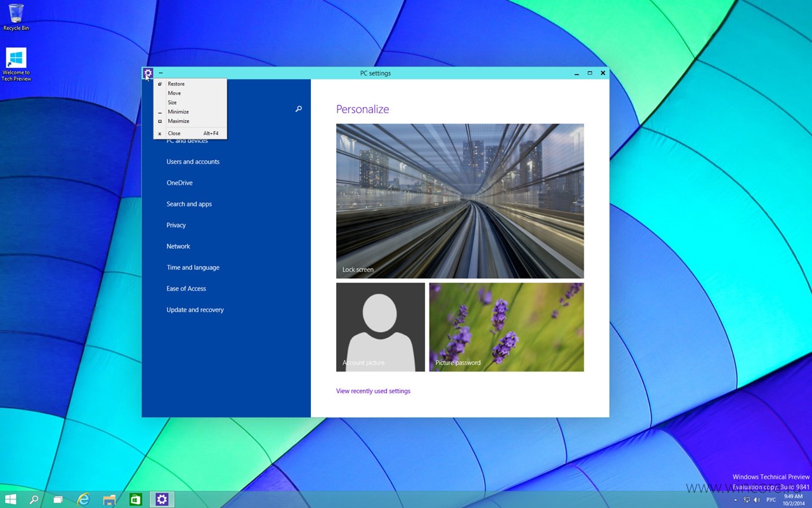Click the taskbar Search magnifier icon
The width and height of the screenshot is (812, 508).
(34, 500)
